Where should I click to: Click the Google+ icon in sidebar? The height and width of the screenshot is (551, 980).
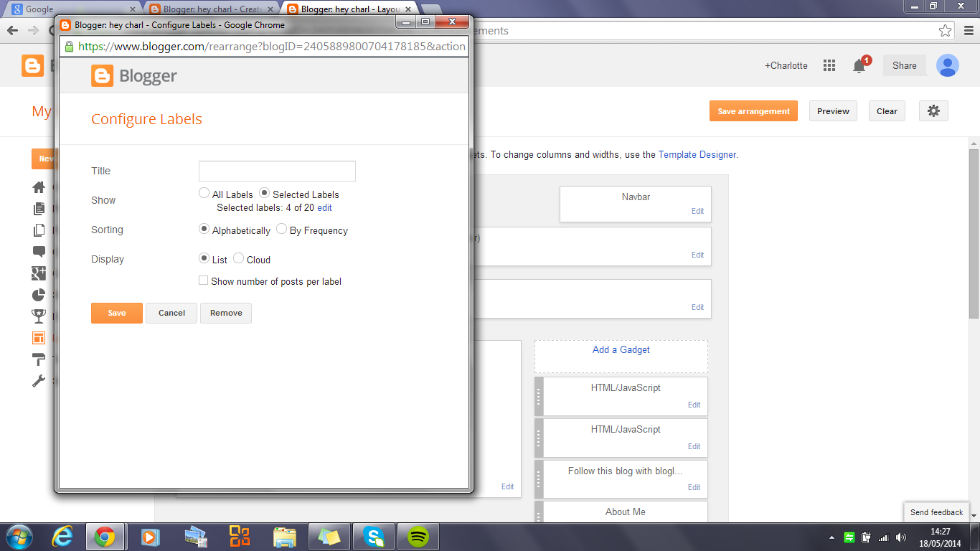click(x=39, y=273)
